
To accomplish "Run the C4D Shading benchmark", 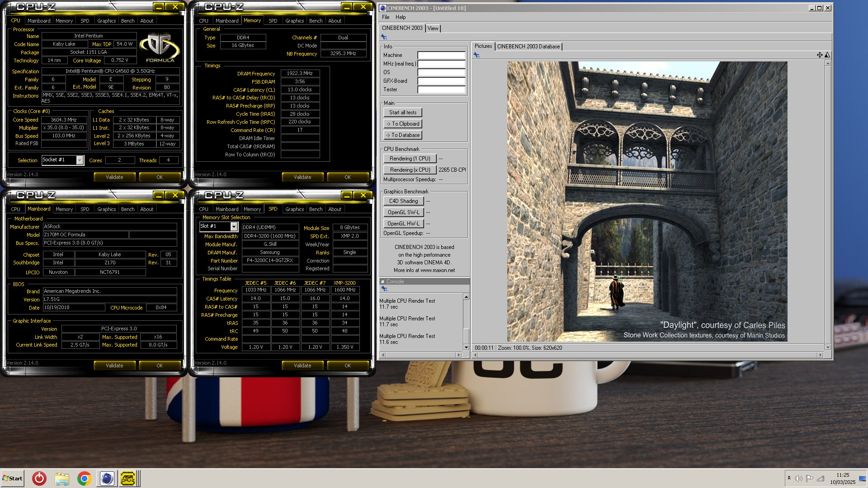I will 403,201.
